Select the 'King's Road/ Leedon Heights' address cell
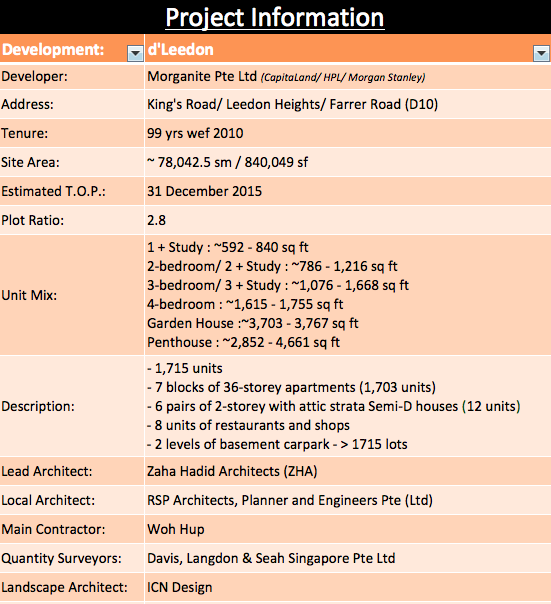551x604 pixels. 348,104
